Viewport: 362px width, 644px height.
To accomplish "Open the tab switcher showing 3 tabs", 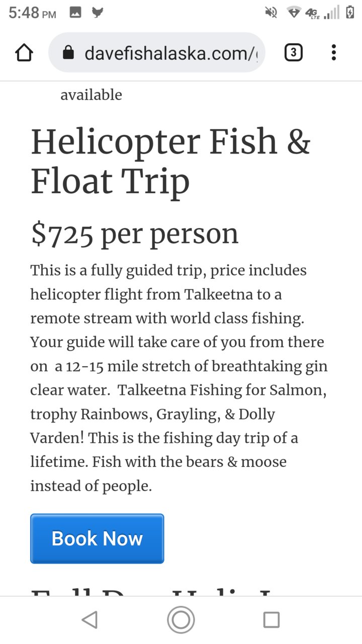I will (x=294, y=52).
